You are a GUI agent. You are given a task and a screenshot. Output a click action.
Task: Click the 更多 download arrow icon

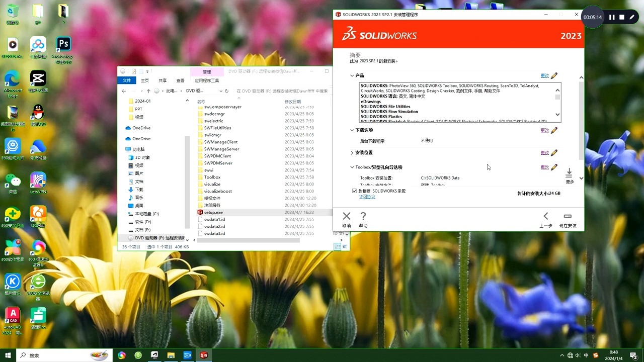point(569,173)
